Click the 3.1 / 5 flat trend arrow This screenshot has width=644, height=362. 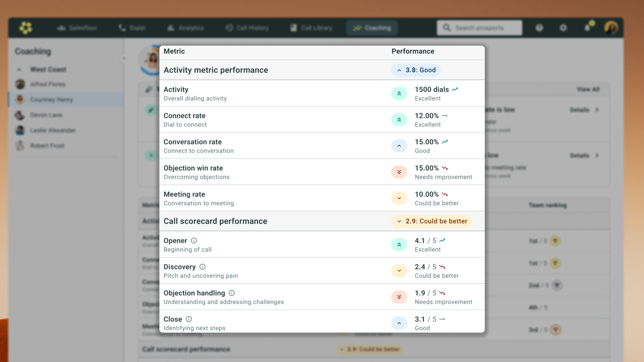pos(442,319)
